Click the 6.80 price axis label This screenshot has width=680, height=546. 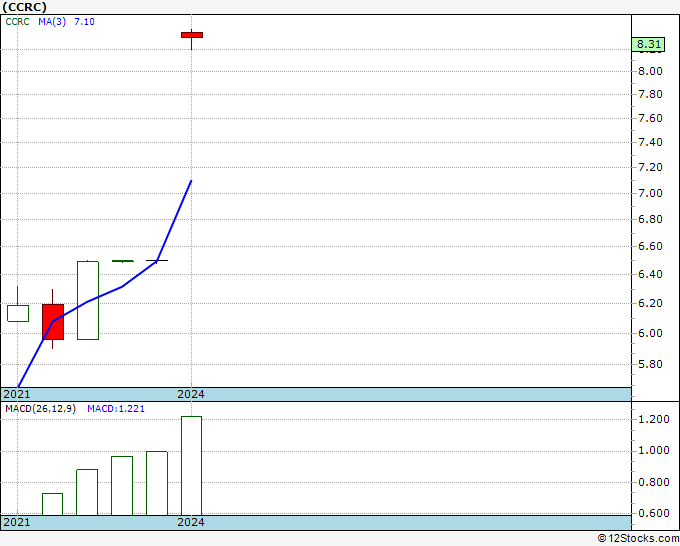650,219
